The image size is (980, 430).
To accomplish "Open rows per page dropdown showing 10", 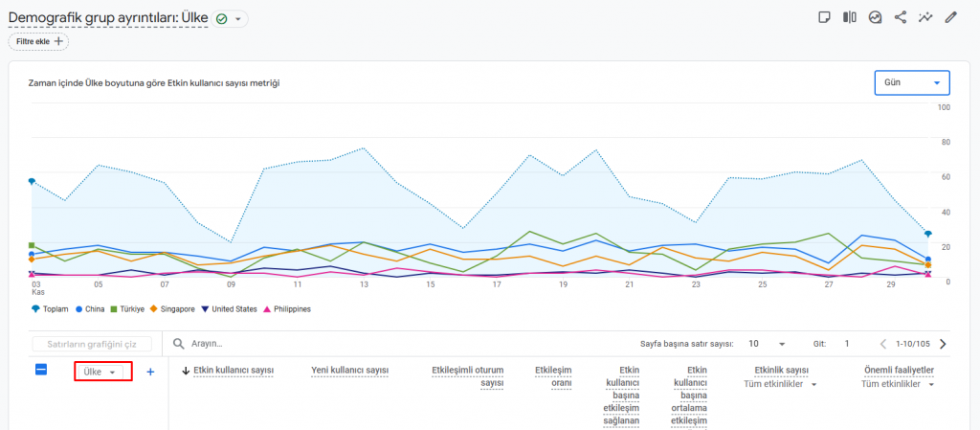I will click(x=767, y=344).
